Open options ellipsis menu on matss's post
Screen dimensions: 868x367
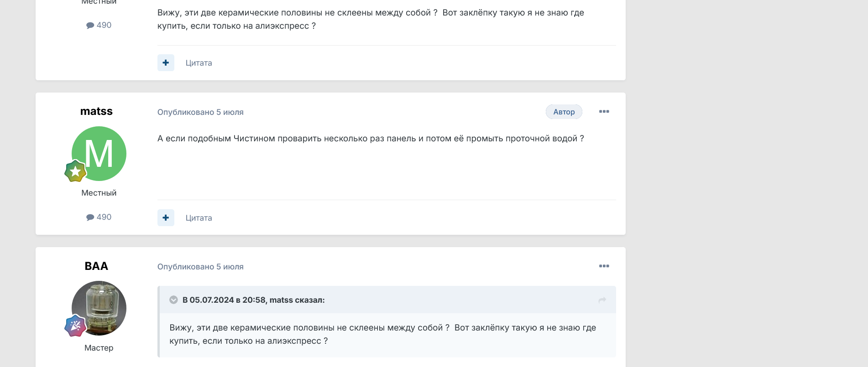click(604, 112)
